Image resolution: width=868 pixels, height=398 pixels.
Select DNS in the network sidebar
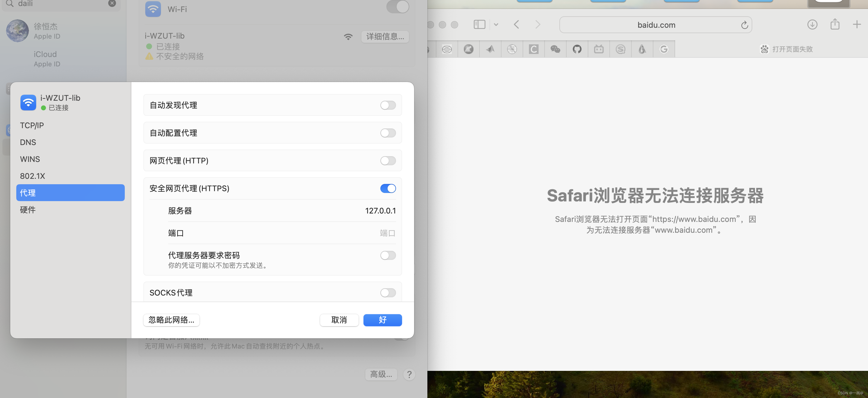point(28,142)
